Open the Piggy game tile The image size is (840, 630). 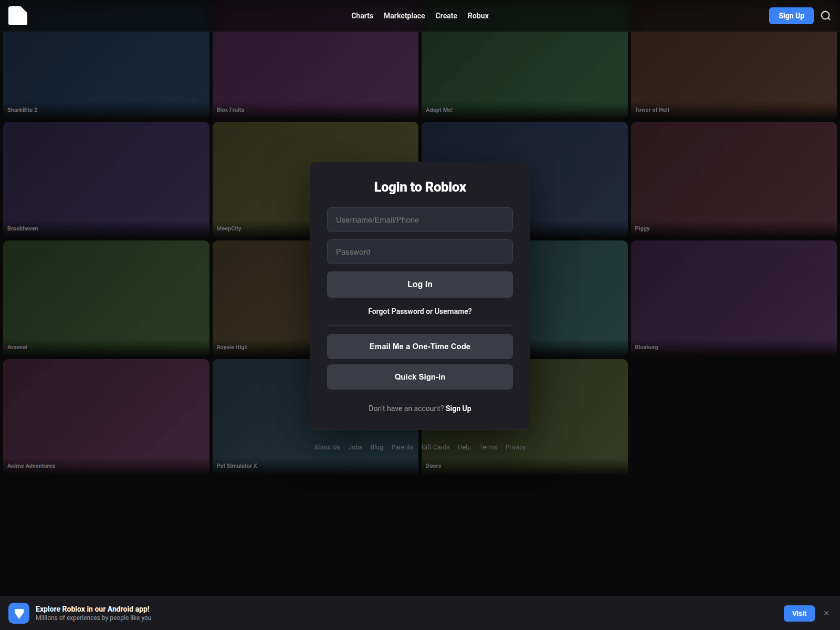click(x=734, y=180)
